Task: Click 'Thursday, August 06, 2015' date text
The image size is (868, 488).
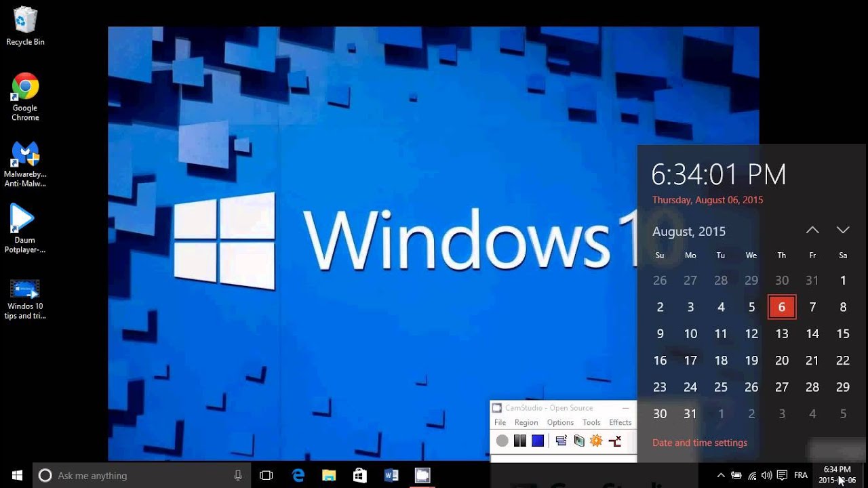Action: (707, 200)
